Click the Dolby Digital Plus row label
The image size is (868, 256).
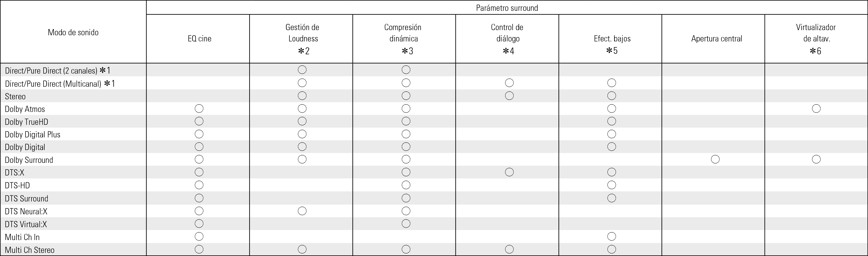click(33, 135)
